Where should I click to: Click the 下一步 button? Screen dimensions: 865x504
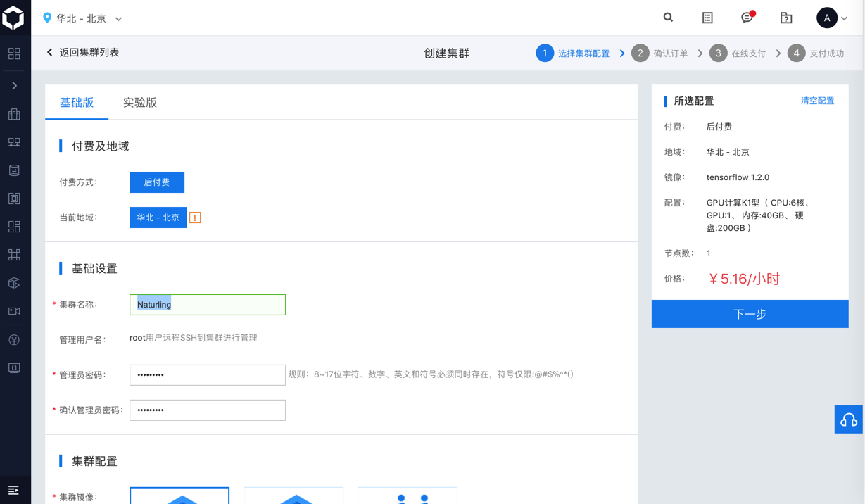[x=750, y=314]
